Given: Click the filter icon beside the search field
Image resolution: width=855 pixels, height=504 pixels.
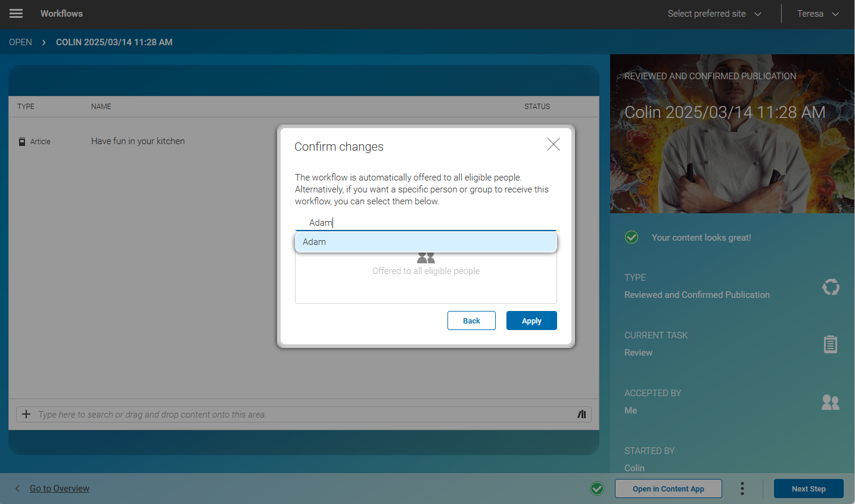Looking at the screenshot, I should pyautogui.click(x=581, y=413).
